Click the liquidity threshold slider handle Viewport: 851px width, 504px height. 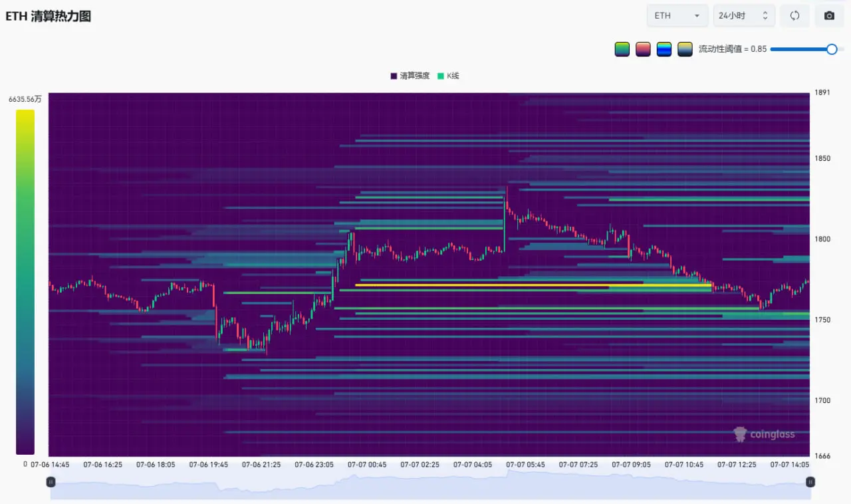tap(832, 49)
